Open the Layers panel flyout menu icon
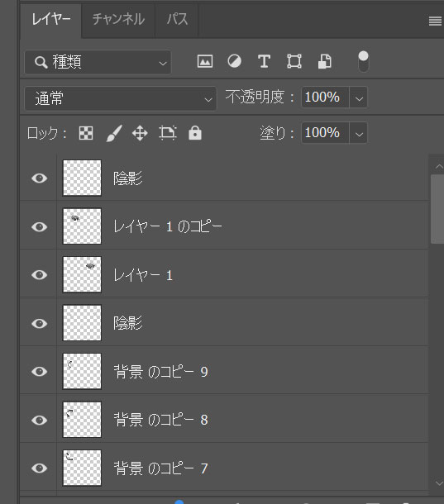 (435, 21)
